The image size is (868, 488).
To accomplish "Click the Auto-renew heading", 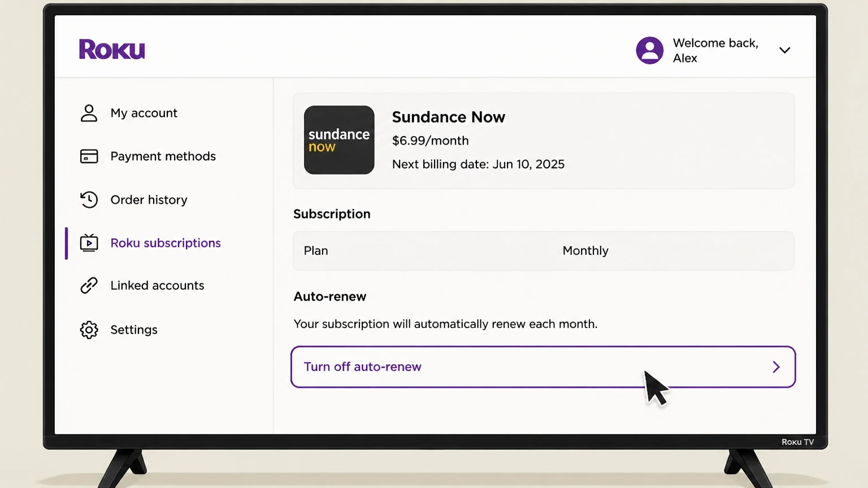I will click(330, 297).
